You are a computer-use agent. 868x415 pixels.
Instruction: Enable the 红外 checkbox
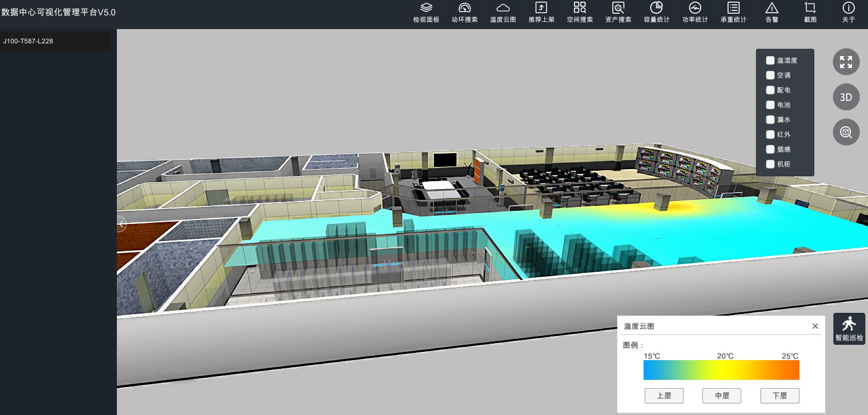[770, 134]
